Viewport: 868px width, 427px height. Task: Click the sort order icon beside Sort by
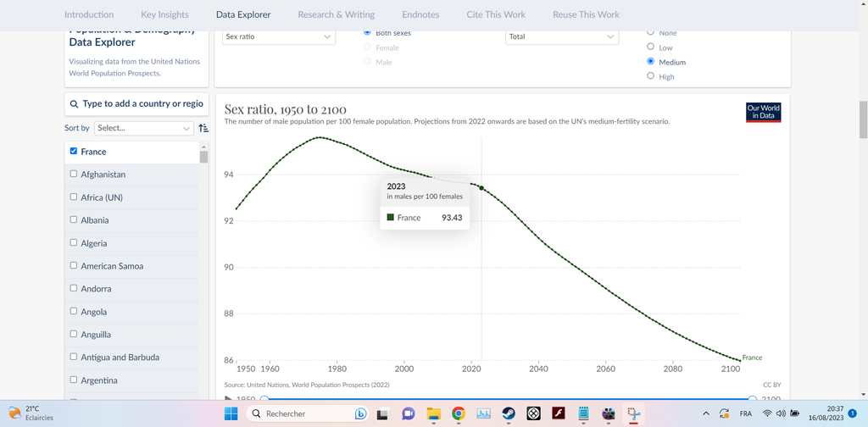point(203,128)
